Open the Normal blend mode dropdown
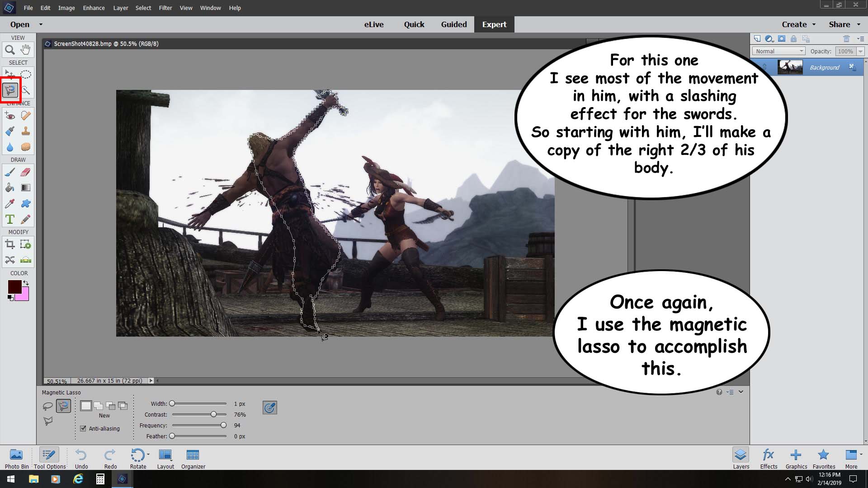Viewport: 868px width, 488px height. click(x=779, y=51)
